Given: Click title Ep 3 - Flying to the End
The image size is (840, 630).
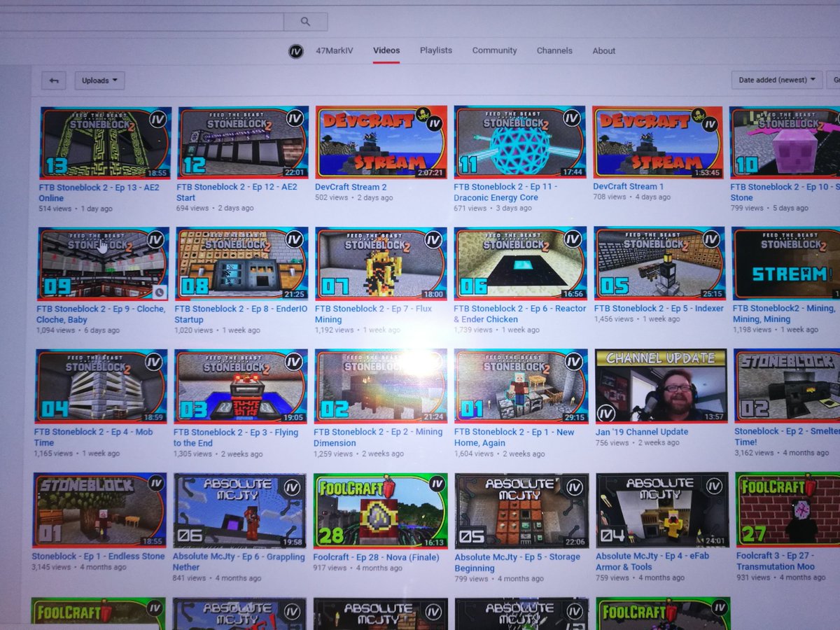Looking at the screenshot, I should (x=236, y=438).
